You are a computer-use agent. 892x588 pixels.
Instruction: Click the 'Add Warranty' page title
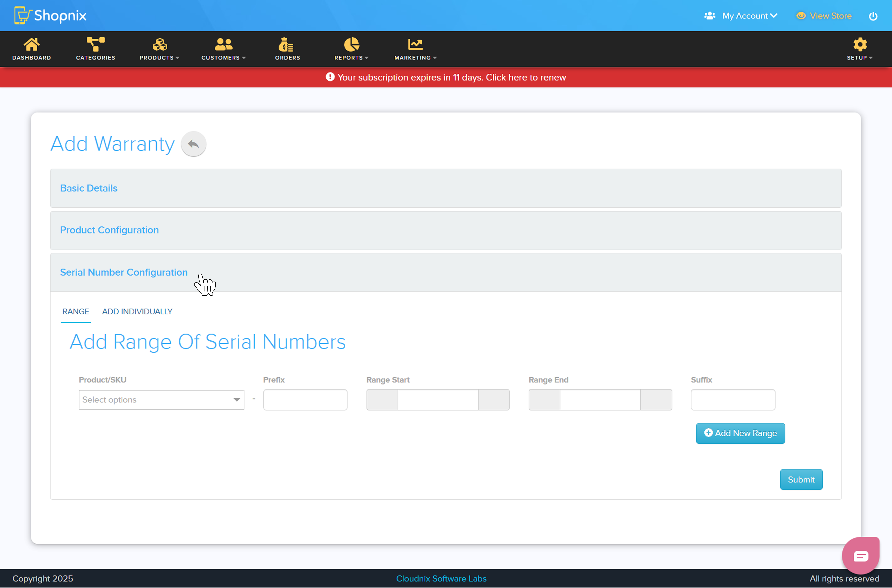click(x=112, y=144)
